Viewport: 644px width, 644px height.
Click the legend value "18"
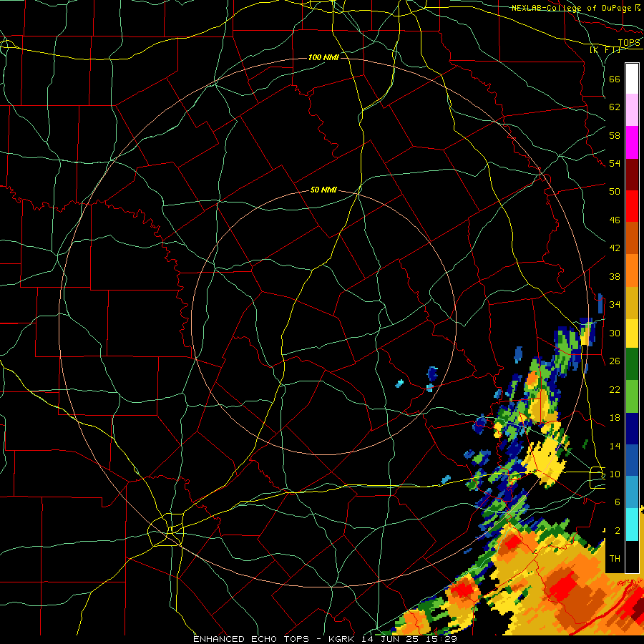tap(615, 418)
